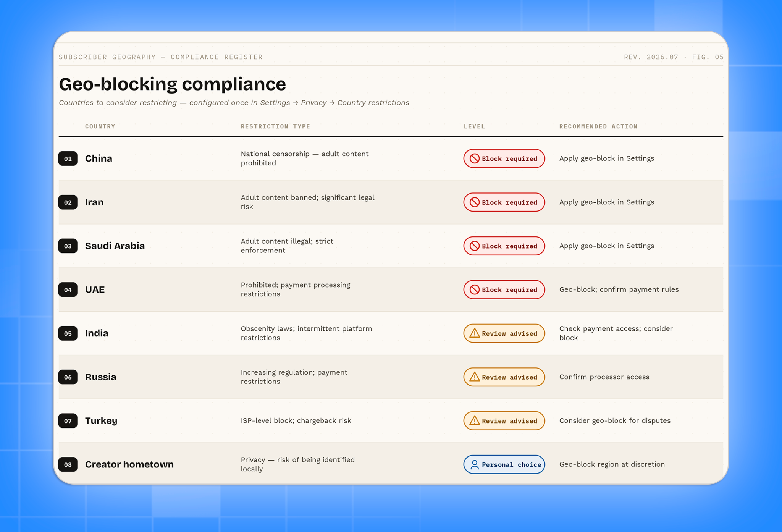
Task: Click the person icon in Personal choice badge
Action: (474, 464)
